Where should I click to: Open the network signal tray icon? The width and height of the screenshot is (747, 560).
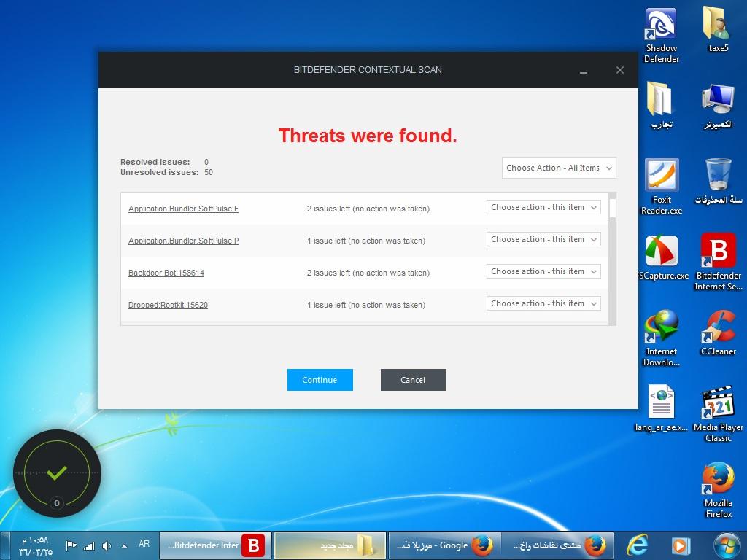[89, 545]
